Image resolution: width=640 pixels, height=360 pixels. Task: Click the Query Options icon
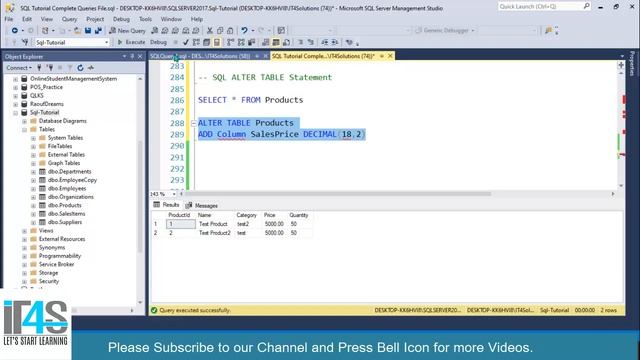point(207,42)
